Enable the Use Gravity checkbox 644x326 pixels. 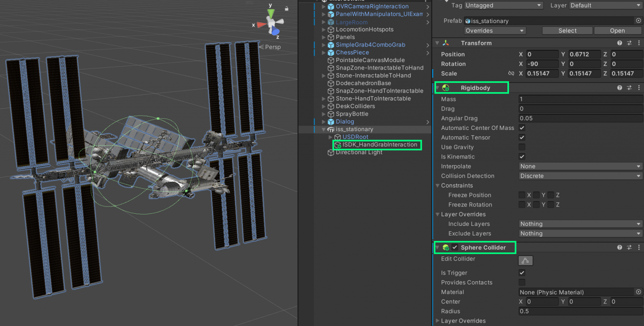click(x=522, y=147)
